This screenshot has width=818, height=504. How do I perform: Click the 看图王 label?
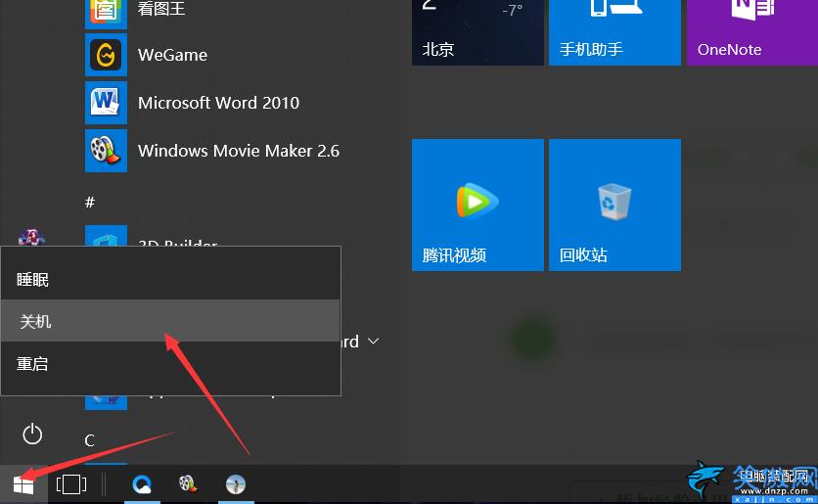(161, 8)
